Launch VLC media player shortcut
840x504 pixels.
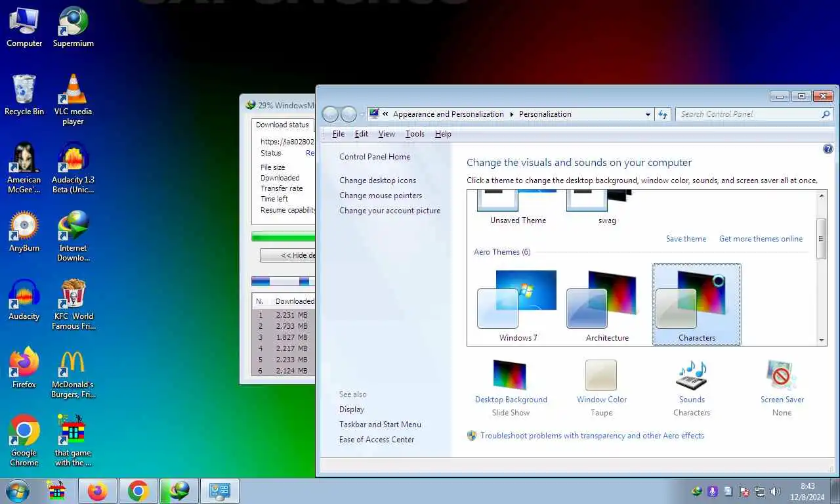(x=73, y=100)
